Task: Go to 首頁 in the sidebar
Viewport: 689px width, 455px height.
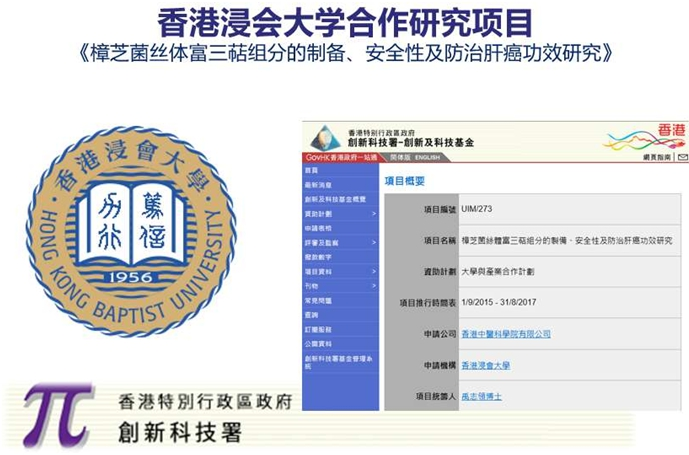Action: [312, 170]
